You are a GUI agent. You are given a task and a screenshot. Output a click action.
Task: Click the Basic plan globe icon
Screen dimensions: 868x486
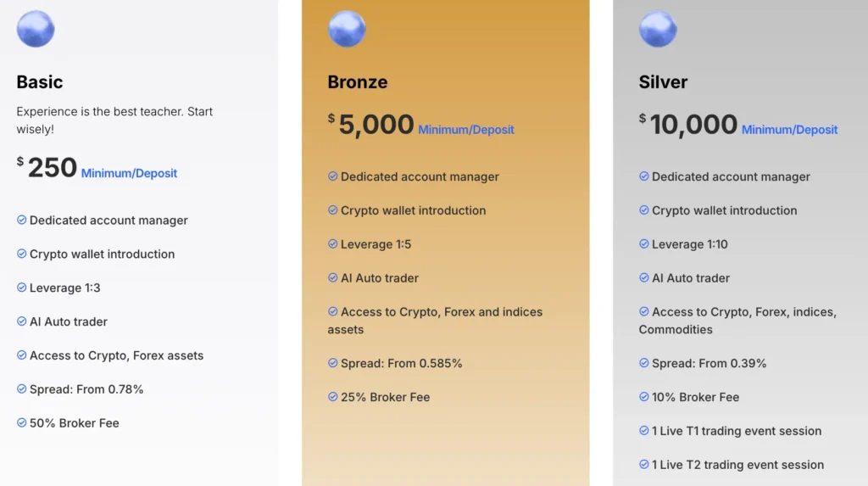(x=36, y=30)
